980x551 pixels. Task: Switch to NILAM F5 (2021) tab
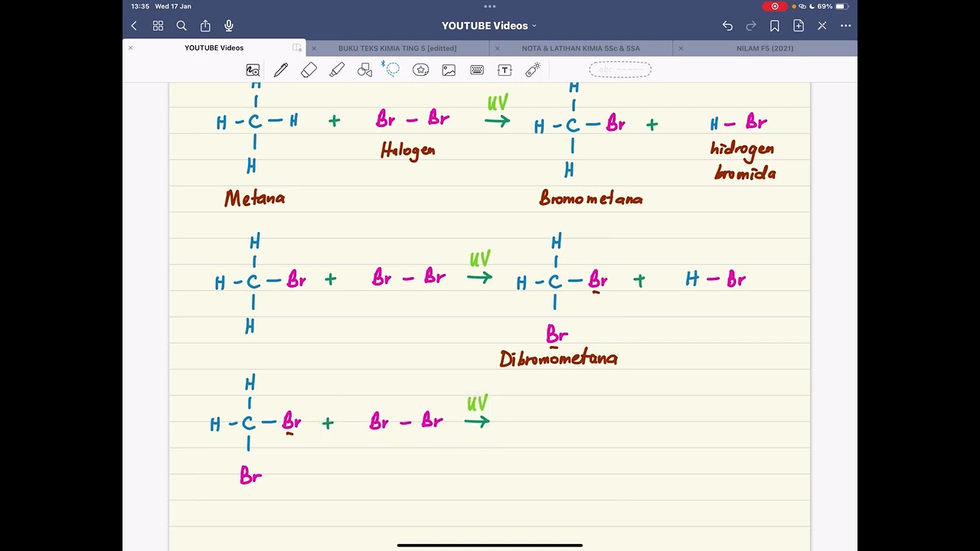point(765,48)
